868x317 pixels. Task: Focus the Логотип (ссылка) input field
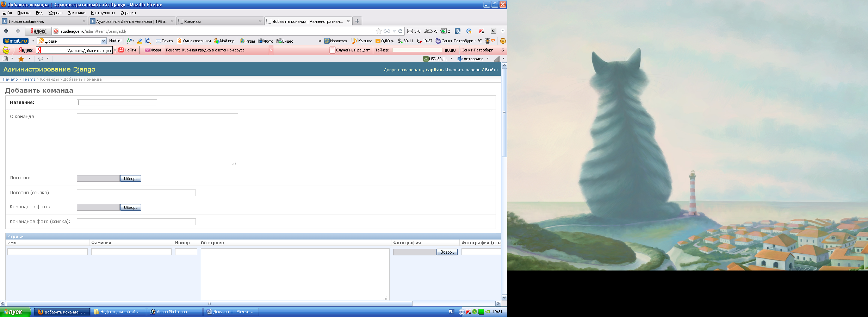[136, 193]
